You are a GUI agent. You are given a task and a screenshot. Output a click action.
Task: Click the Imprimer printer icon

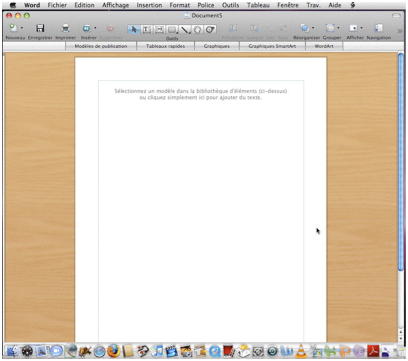66,28
